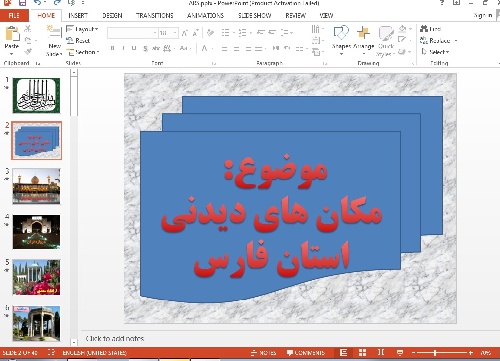500x361 pixels.
Task: Switch to Slide Sorter view
Action: (362, 352)
